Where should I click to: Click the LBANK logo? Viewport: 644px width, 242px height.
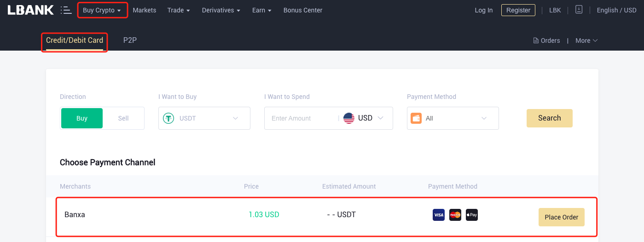point(30,10)
